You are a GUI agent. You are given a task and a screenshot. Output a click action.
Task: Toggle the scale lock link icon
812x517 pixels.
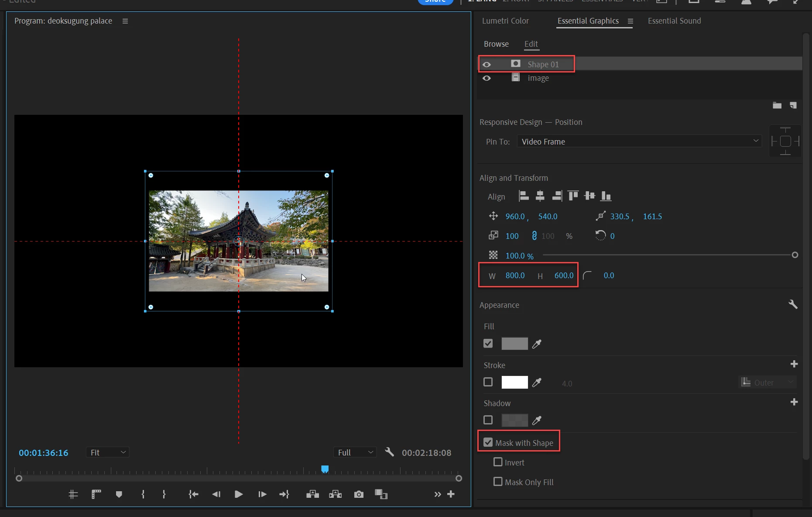coord(534,236)
